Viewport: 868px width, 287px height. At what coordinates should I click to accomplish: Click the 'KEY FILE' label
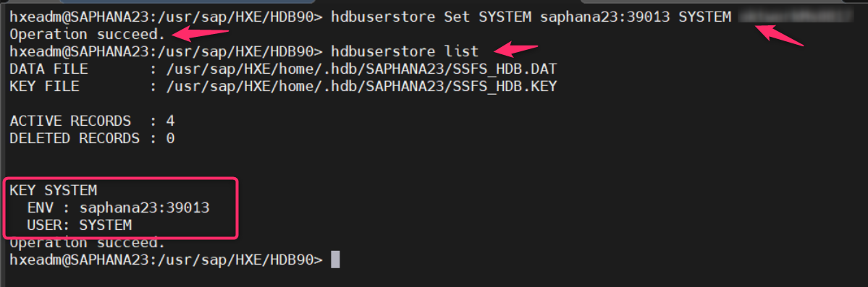[x=44, y=86]
